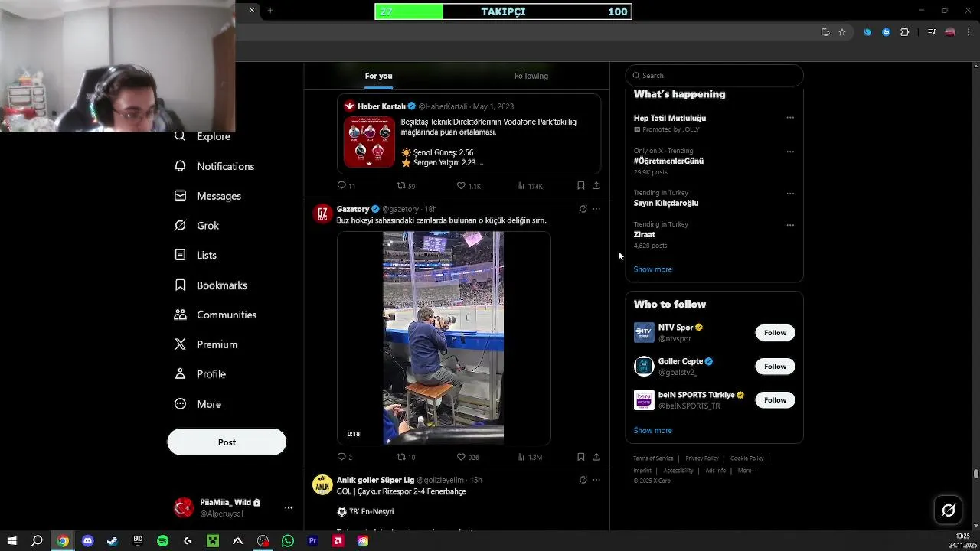
Task: Open account menu dots beside PiiaMiia_ Wild
Action: pos(289,507)
